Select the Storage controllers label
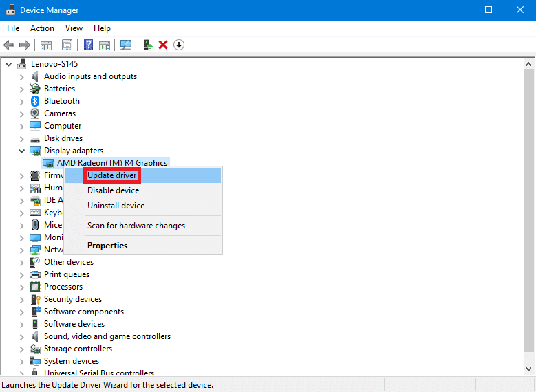536x392 pixels. 78,349
